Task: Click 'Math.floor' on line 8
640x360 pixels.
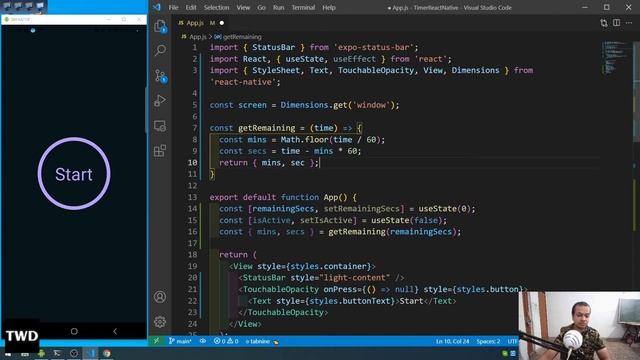Action: tap(304, 140)
